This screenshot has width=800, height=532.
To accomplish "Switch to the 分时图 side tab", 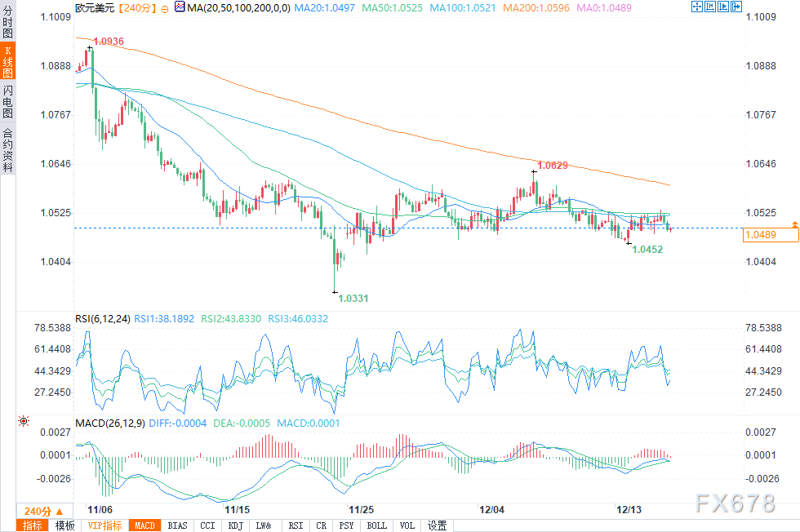I will (7, 21).
